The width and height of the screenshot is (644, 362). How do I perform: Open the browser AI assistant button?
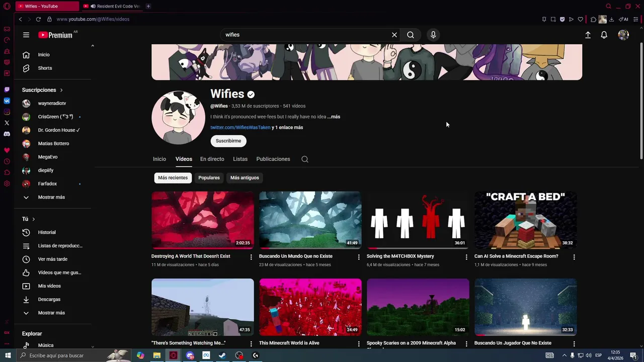coord(623,19)
